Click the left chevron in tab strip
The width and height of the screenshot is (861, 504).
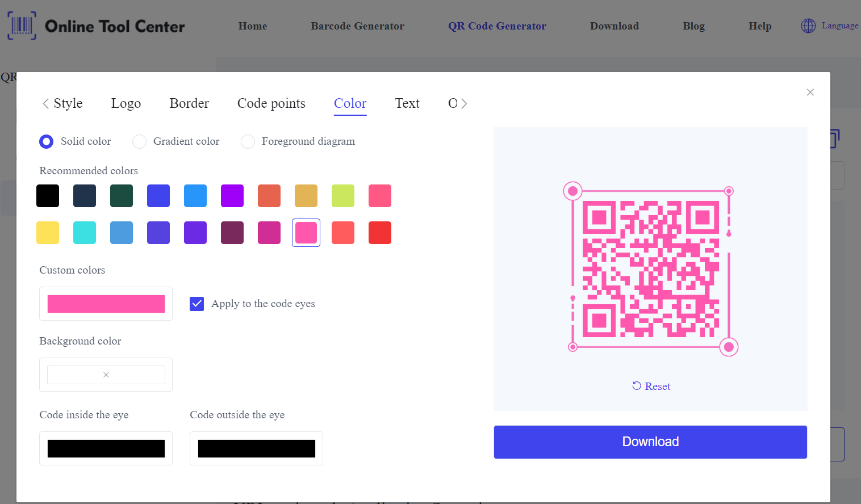click(x=45, y=103)
